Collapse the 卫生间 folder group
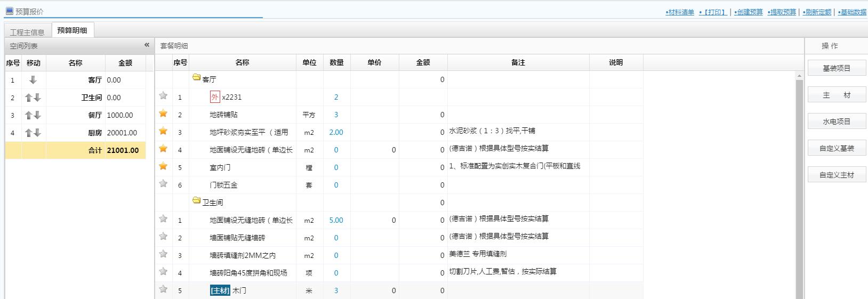Image resolution: width=868 pixels, height=299 pixels. pos(196,201)
